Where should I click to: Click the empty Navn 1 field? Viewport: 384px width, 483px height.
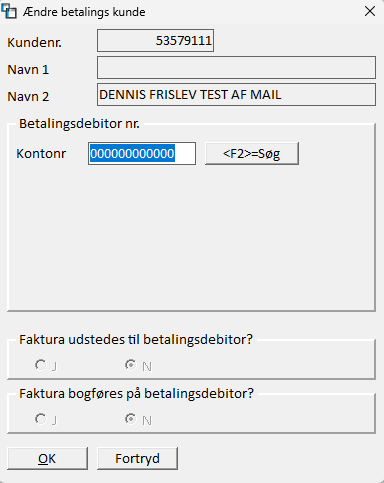[x=236, y=68]
